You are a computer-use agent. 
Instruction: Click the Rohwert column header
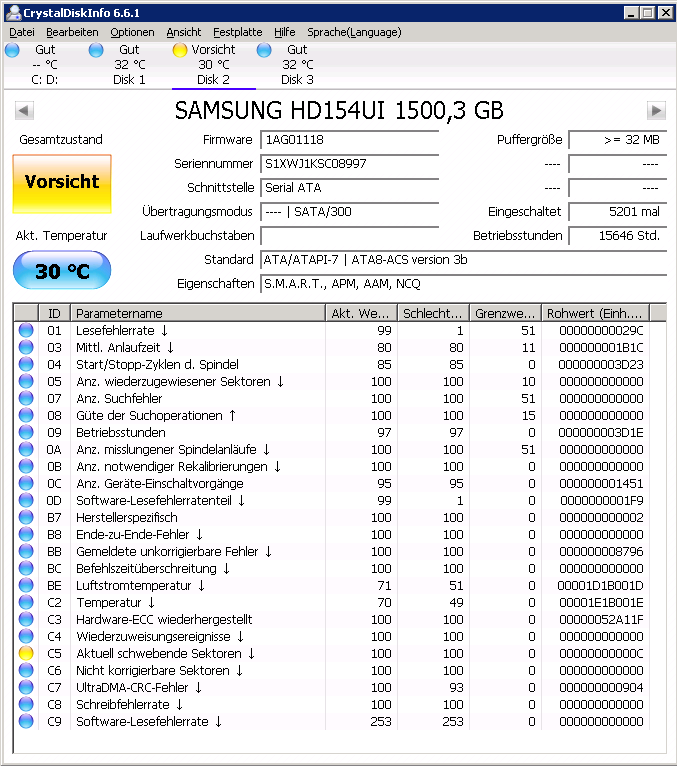point(595,313)
